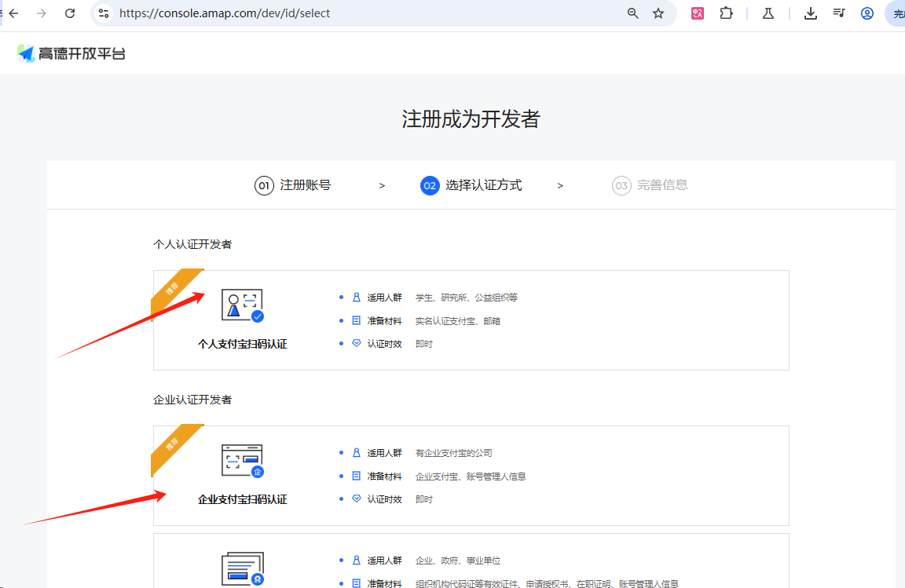Viewport: 905px width, 588px height.
Task: Click text 学生、研究所、公益组织等
Action: tap(467, 298)
